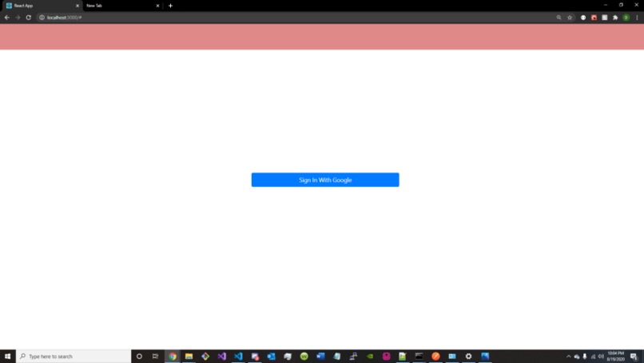Open File Explorer from the taskbar

pos(189,356)
